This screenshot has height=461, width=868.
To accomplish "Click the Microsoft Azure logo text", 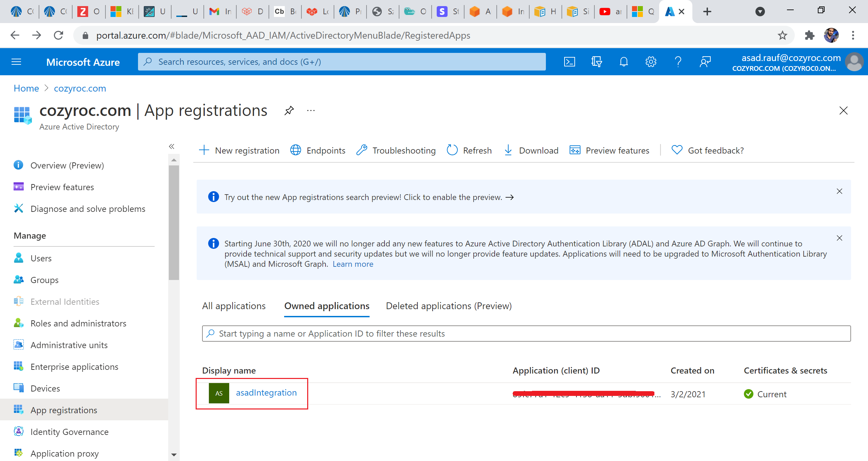I will point(83,62).
